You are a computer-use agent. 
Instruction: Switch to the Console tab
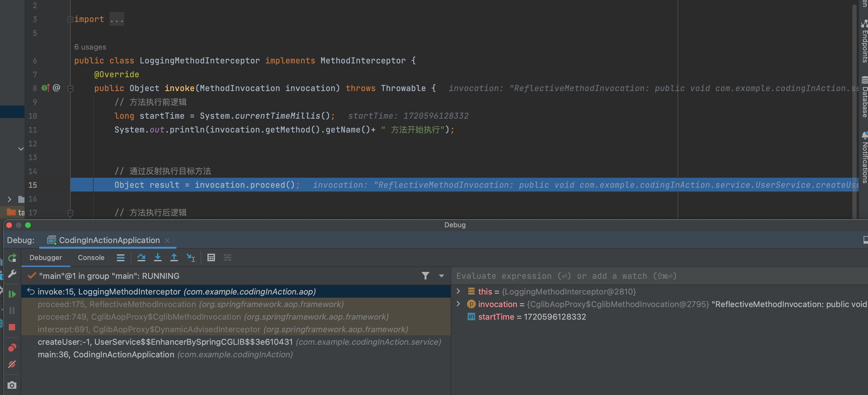coord(91,257)
